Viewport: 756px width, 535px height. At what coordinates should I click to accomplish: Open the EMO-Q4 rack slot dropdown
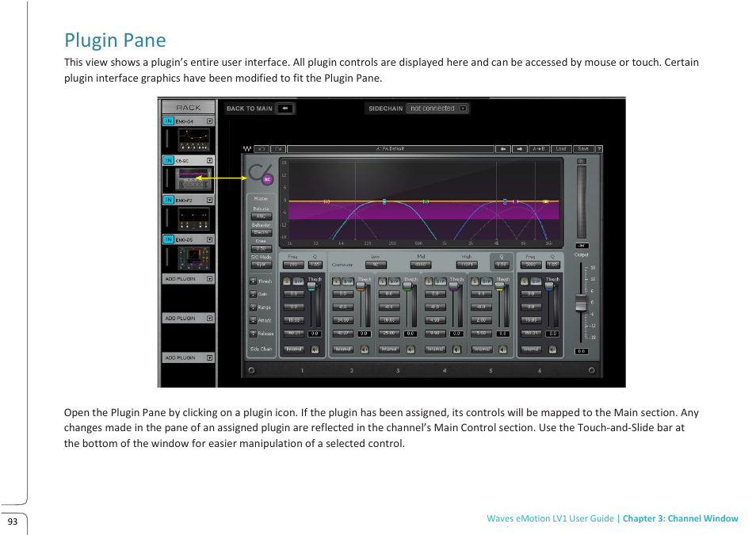pos(210,121)
